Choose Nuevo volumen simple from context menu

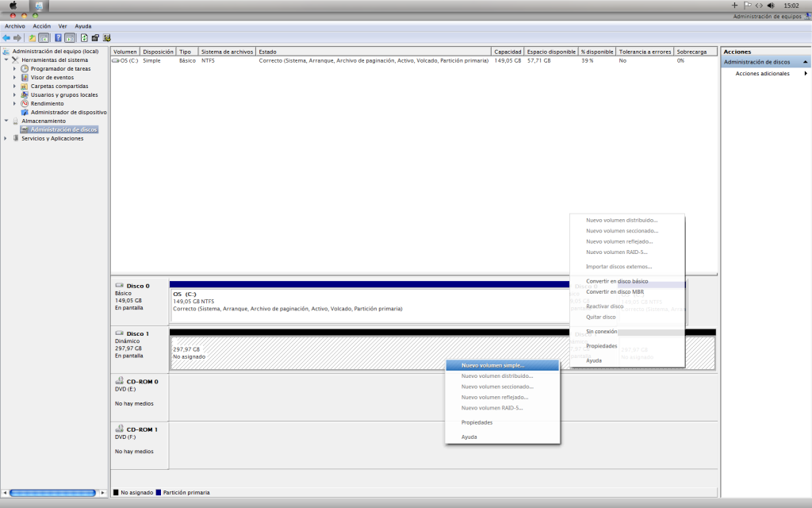[x=492, y=365]
